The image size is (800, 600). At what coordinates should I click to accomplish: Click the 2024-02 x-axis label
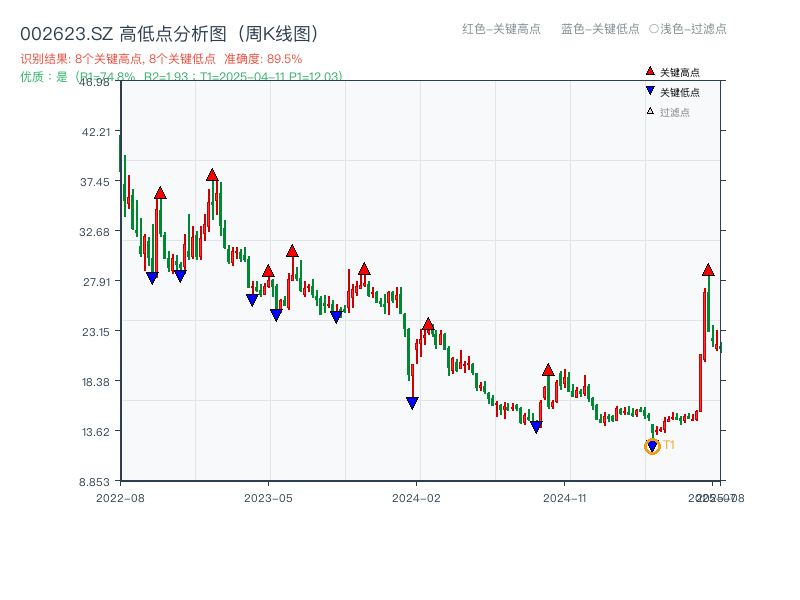coord(415,497)
